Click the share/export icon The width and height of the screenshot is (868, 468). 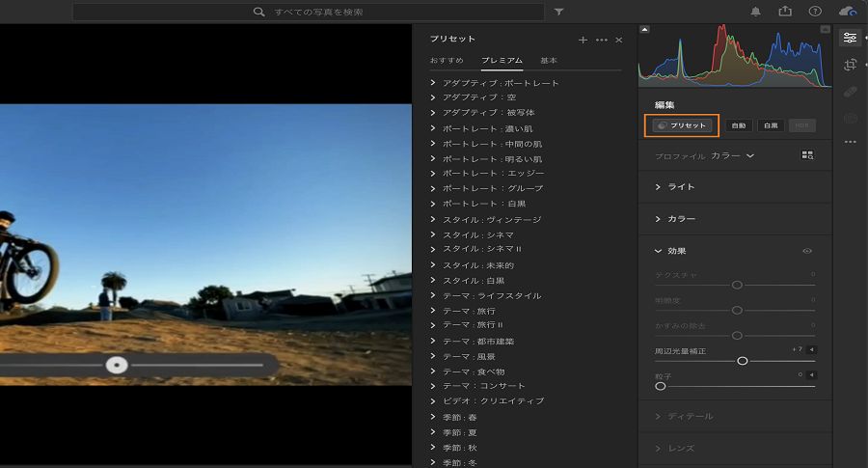pyautogui.click(x=785, y=11)
